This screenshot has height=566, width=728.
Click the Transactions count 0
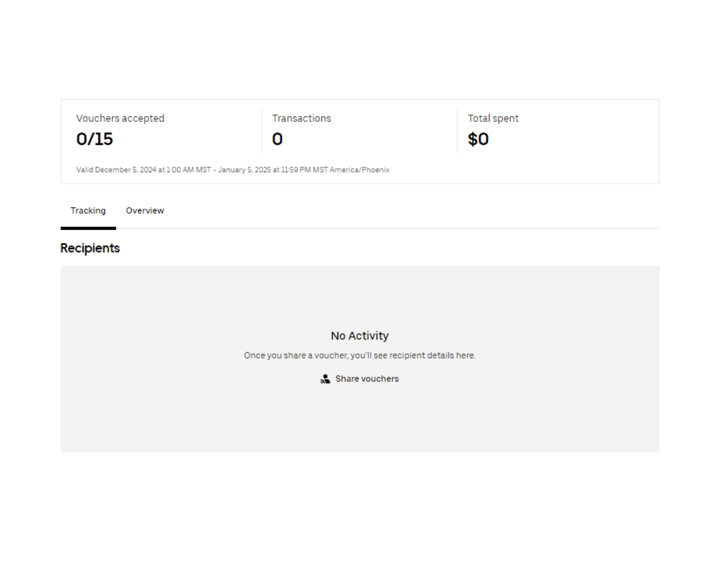(x=277, y=139)
